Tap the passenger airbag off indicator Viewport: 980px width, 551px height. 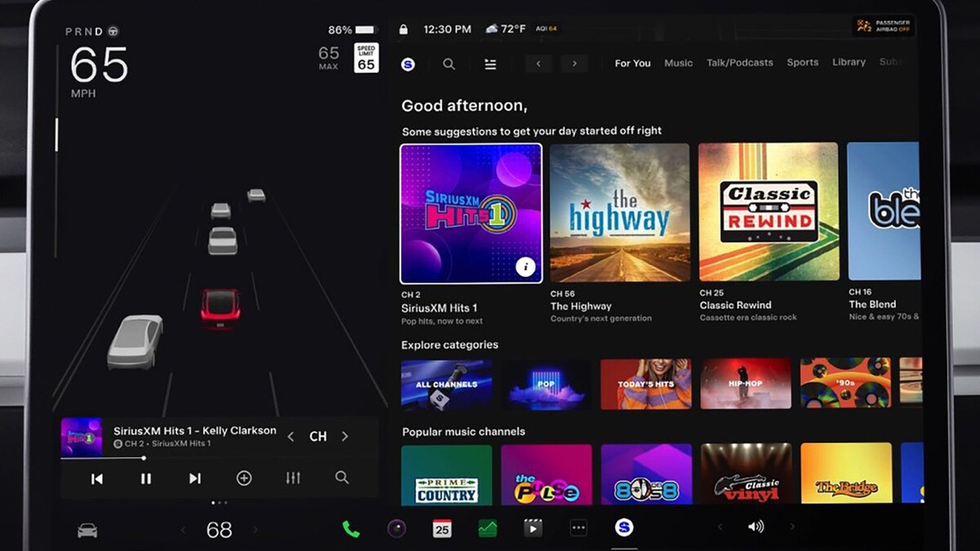pos(884,26)
